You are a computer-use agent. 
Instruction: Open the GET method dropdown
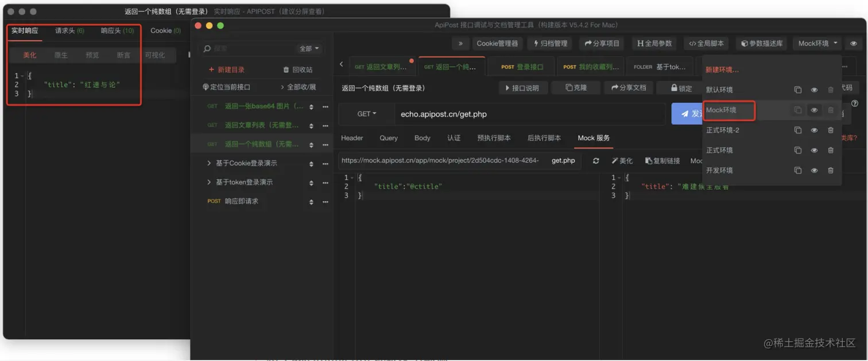(x=366, y=114)
